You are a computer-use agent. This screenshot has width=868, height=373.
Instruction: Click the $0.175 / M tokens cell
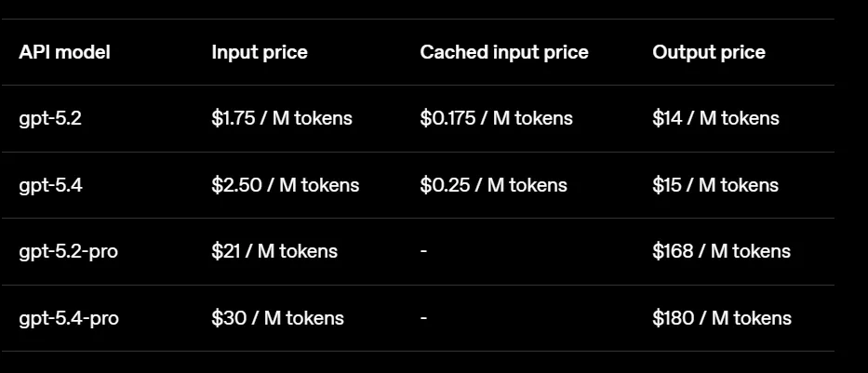click(496, 118)
